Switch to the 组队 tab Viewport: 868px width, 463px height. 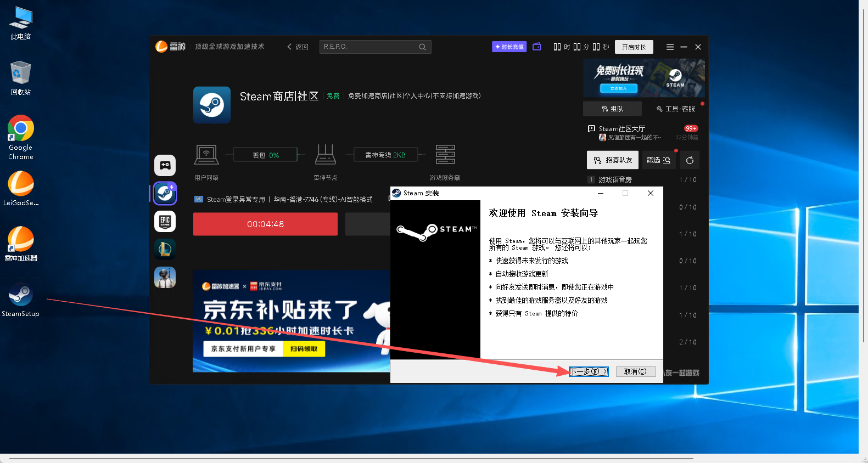click(612, 109)
